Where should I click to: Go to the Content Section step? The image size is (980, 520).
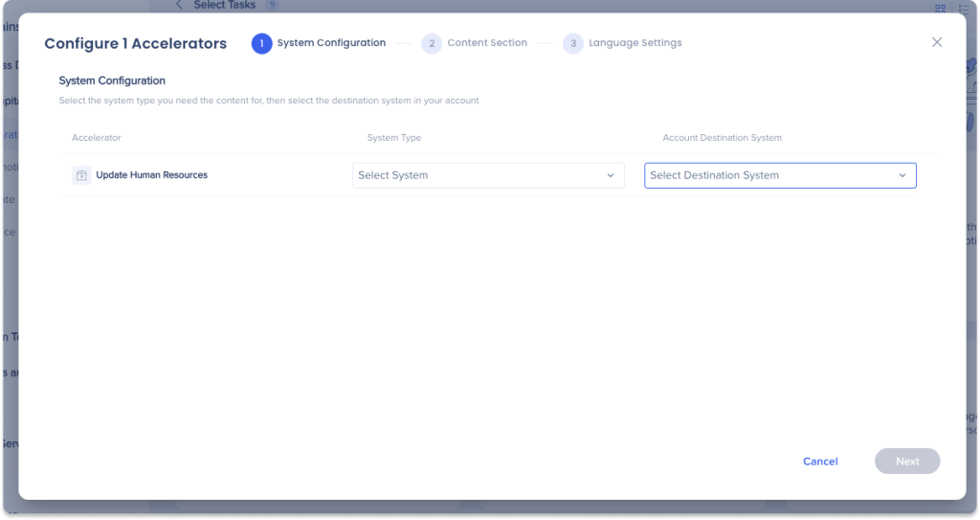[487, 43]
